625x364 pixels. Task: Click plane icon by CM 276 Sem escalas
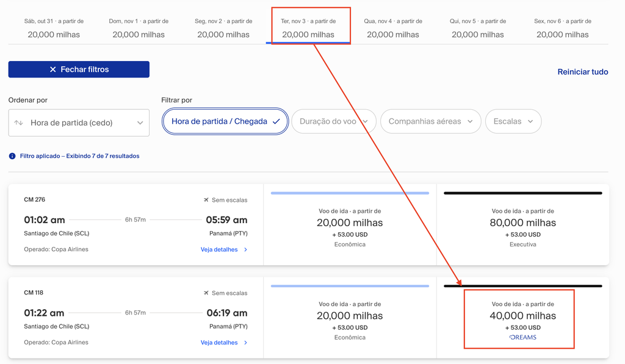[206, 200]
